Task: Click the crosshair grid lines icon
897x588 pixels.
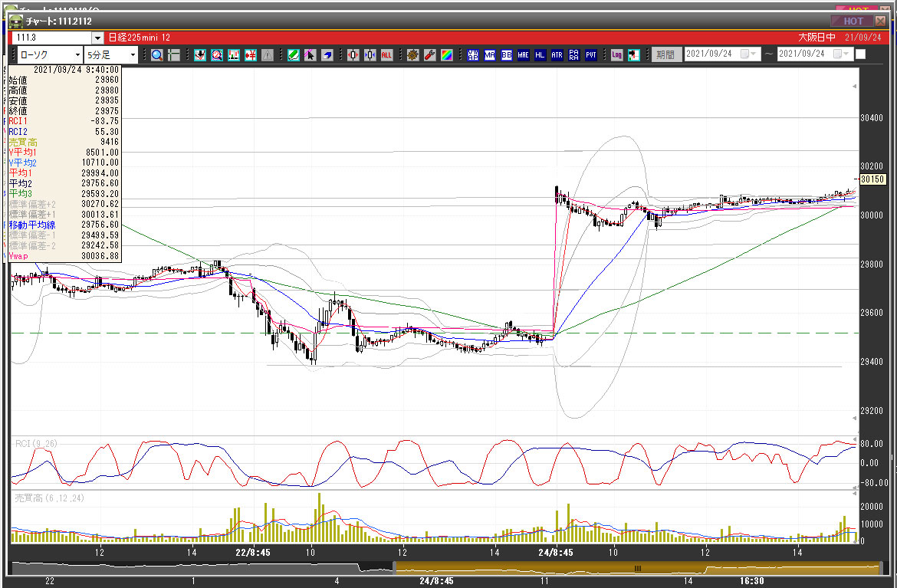Action: [x=174, y=55]
